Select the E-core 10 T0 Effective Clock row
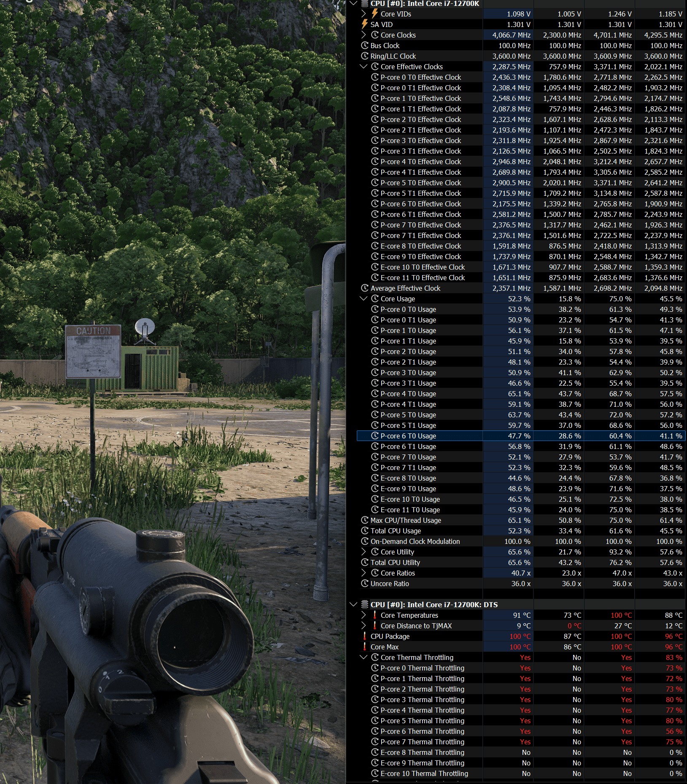This screenshot has width=687, height=784. [x=521, y=267]
